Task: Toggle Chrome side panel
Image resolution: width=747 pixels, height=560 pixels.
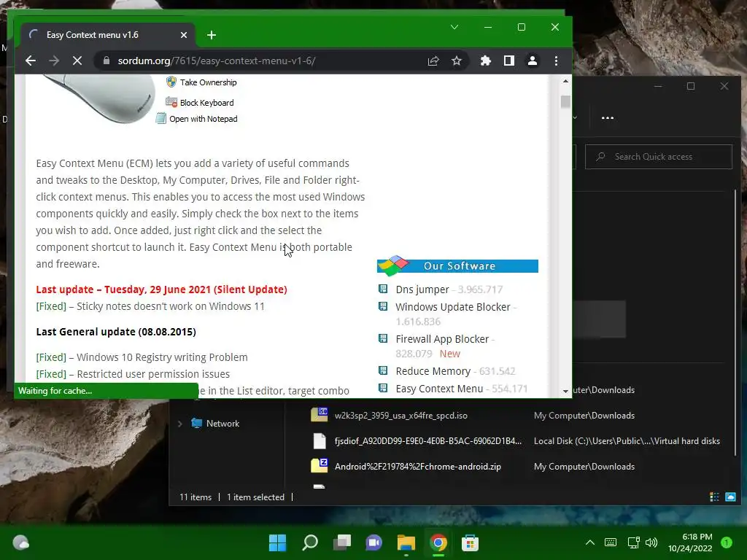Action: coord(508,61)
